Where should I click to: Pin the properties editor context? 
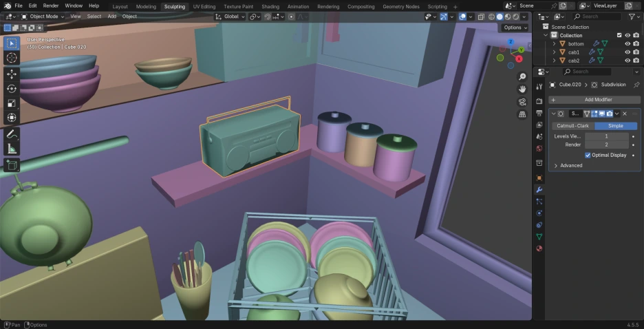[636, 85]
